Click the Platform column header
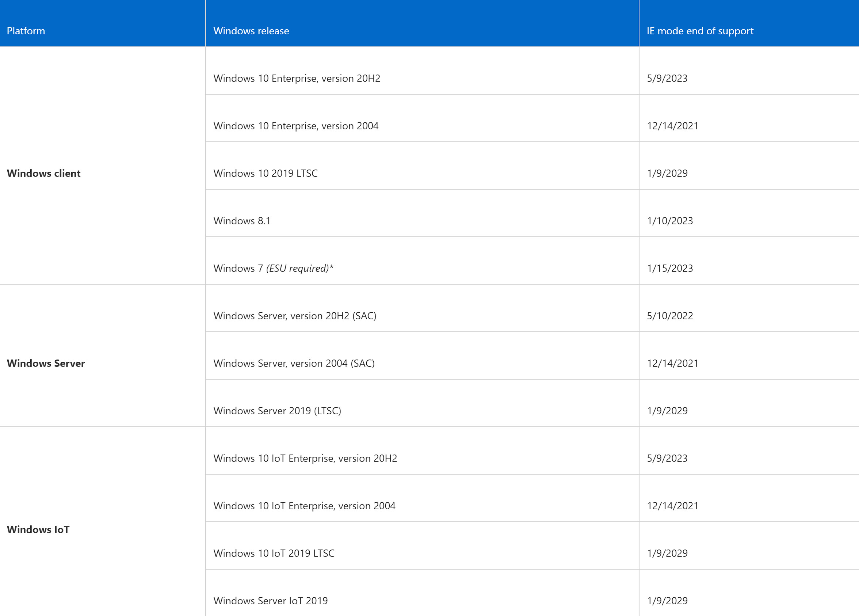 [x=26, y=31]
